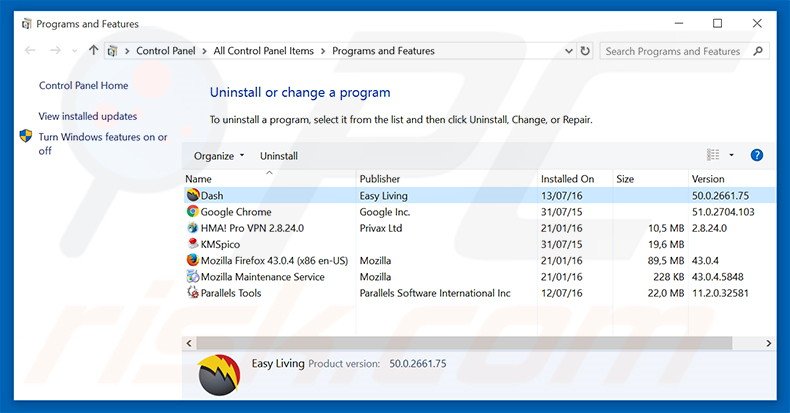Open the Organize dropdown menu

pos(219,156)
